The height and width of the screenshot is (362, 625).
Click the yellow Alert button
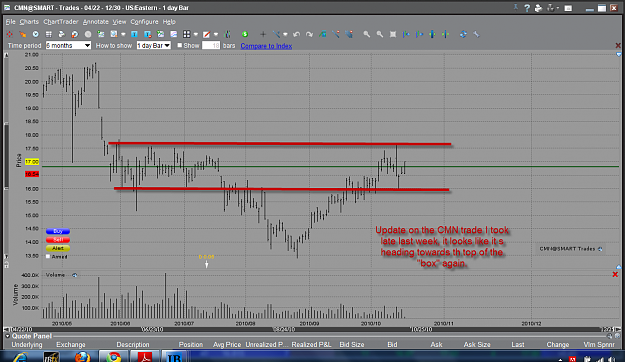point(58,248)
